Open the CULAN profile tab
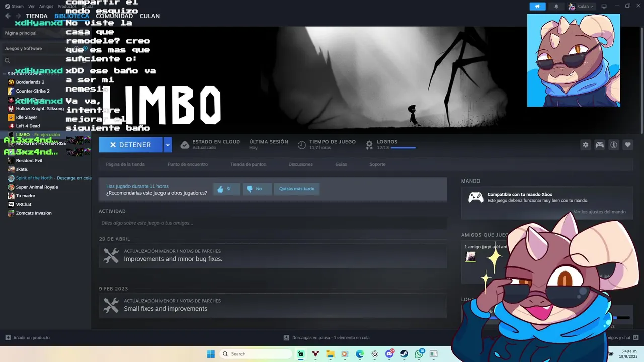 150,16
